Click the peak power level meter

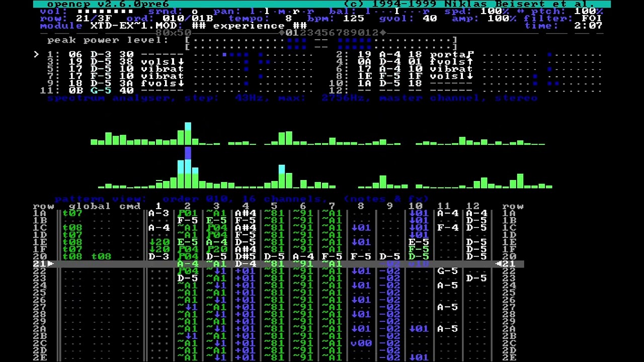(321, 44)
